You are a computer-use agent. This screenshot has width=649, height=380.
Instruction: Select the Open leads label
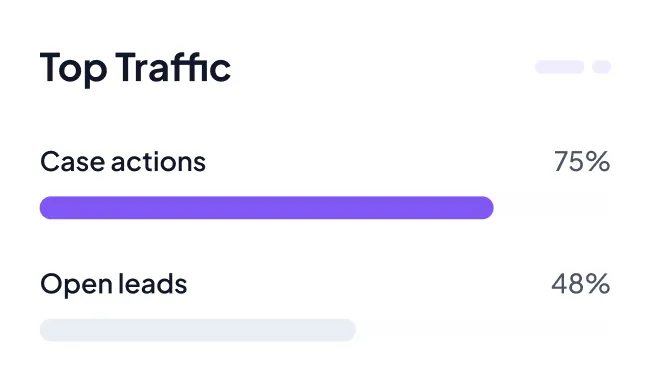[114, 284]
